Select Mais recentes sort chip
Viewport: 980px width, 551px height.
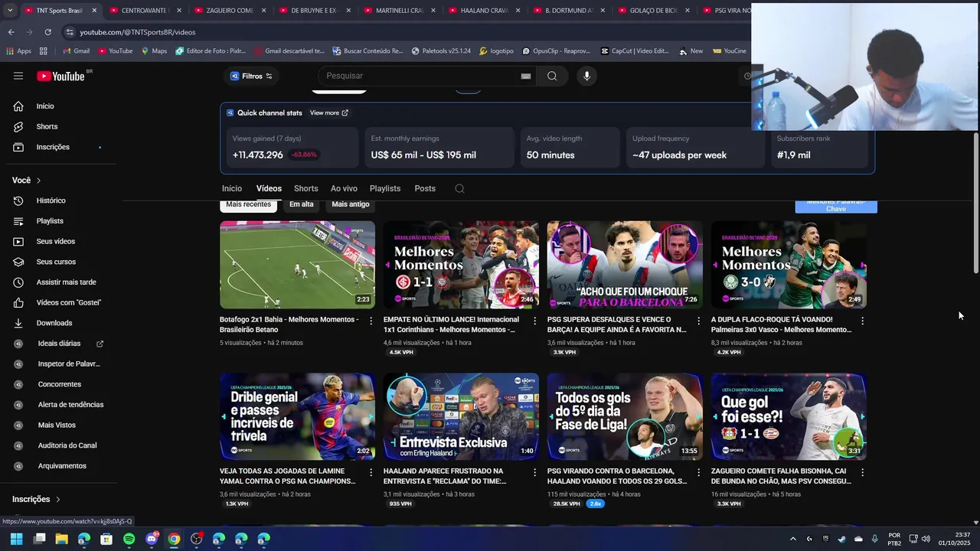248,204
